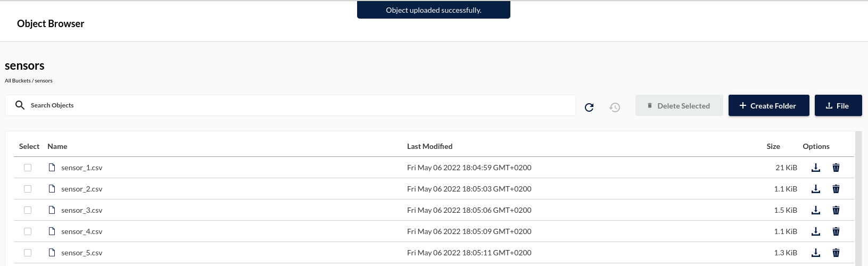Open the sensor_2.csv file entry
Image resolution: width=868 pixels, height=266 pixels.
(x=81, y=189)
